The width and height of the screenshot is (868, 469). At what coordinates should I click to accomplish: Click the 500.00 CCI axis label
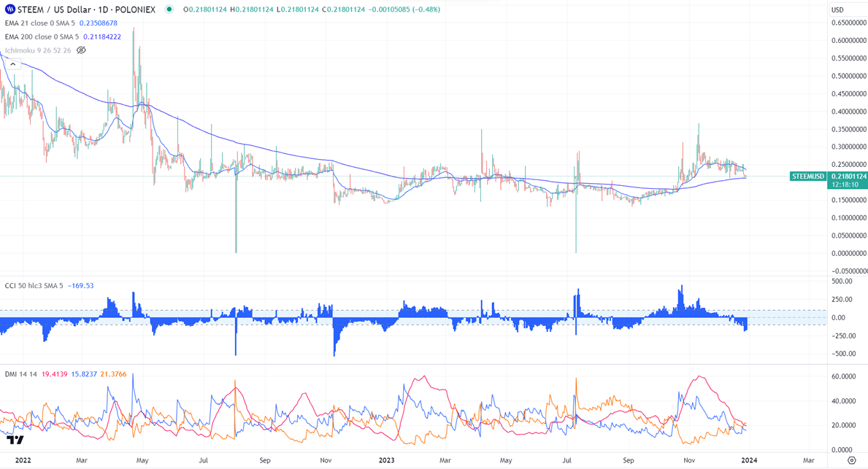[842, 281]
